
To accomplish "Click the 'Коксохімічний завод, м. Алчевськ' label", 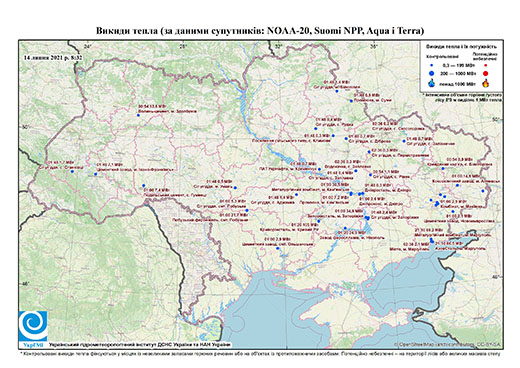I will pyautogui.click(x=466, y=181).
